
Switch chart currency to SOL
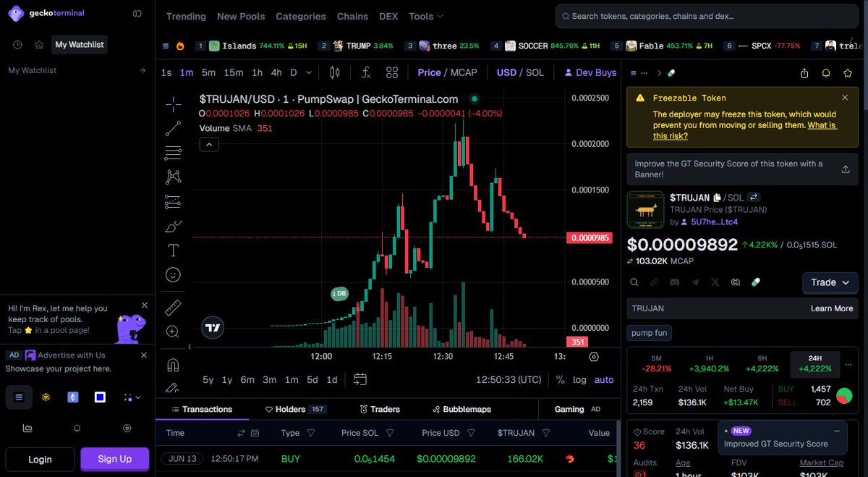535,72
